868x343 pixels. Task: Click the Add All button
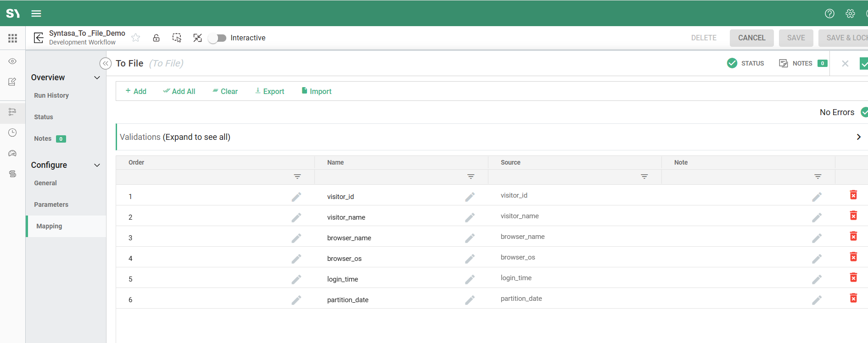coord(179,91)
